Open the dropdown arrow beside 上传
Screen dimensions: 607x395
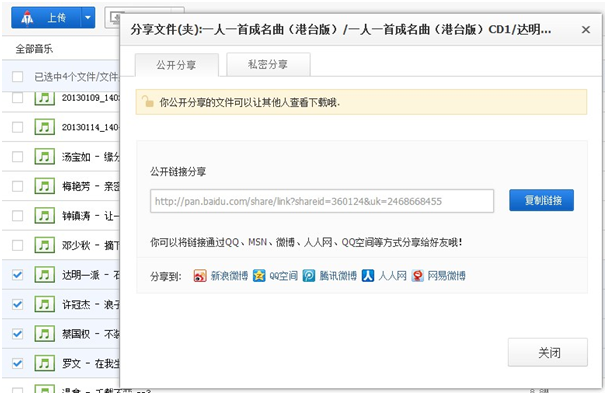(x=88, y=18)
